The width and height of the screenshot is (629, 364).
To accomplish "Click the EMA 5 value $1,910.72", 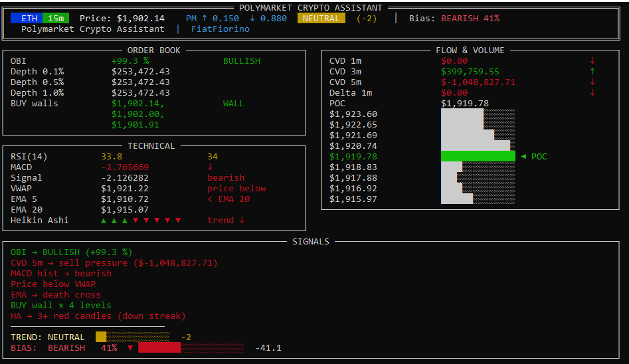I will (x=125, y=199).
